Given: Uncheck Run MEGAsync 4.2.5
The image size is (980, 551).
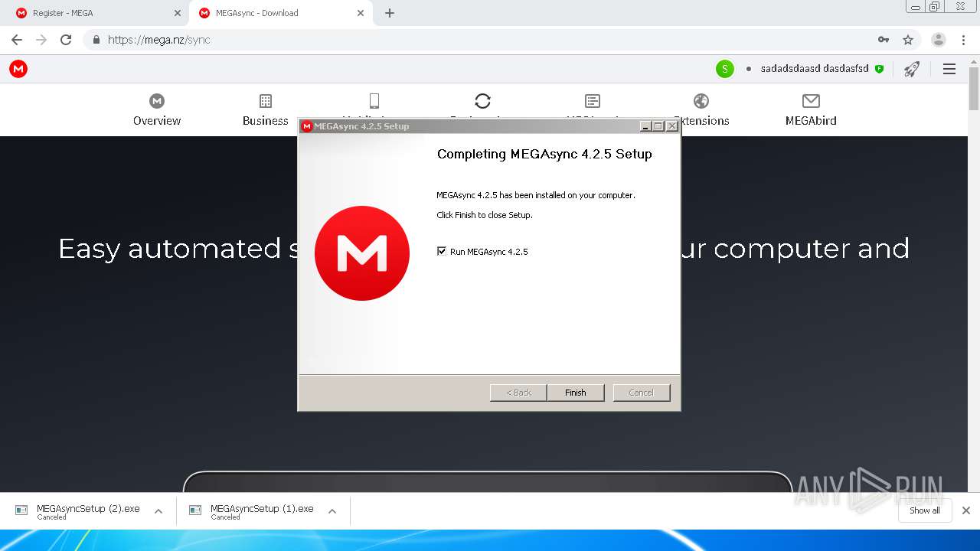Looking at the screenshot, I should pyautogui.click(x=442, y=251).
